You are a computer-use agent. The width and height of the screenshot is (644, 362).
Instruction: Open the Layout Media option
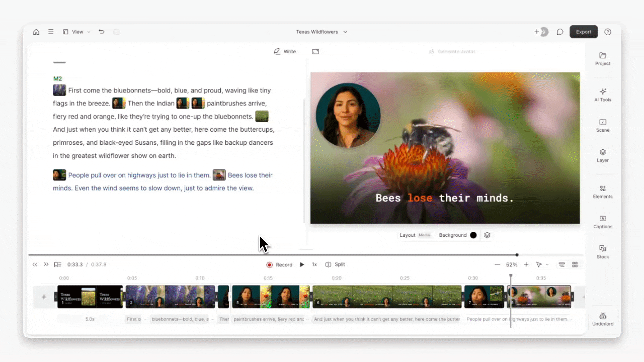click(x=415, y=235)
